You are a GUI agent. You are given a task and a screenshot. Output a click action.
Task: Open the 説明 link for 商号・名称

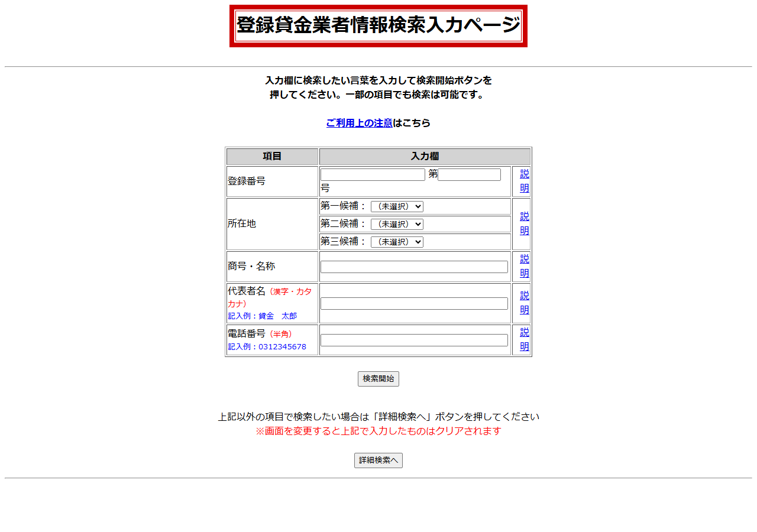tap(525, 266)
